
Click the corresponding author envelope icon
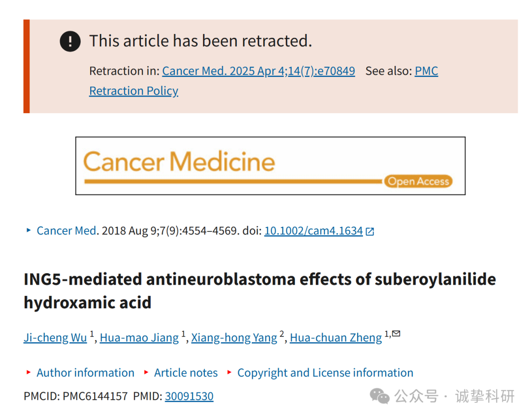click(396, 334)
